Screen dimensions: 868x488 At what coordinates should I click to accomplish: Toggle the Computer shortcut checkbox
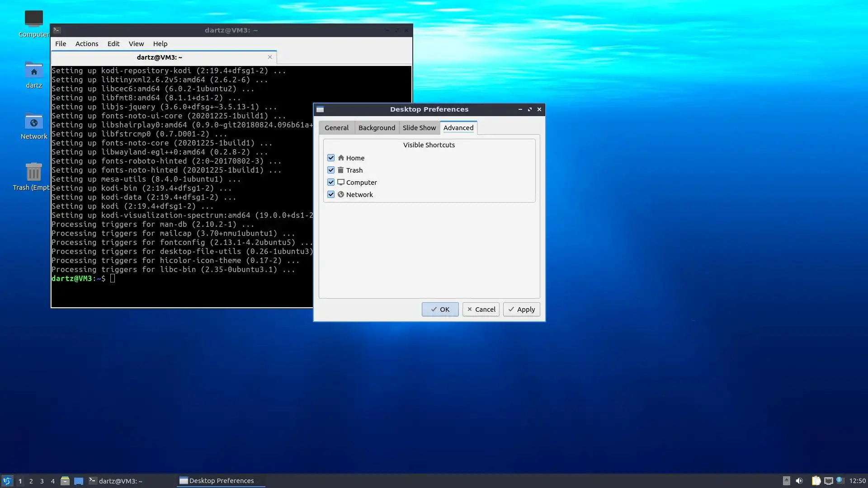coord(331,182)
